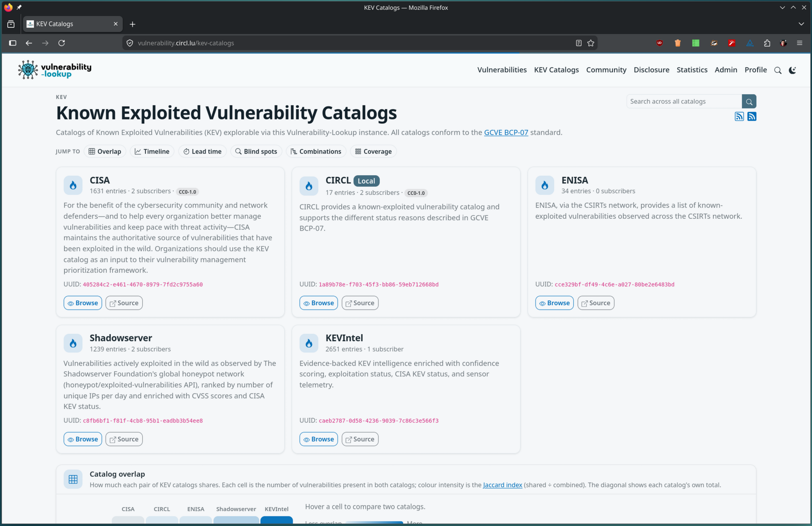Jump to Overlap section
Viewport: 812px width, 526px height.
[x=105, y=151]
